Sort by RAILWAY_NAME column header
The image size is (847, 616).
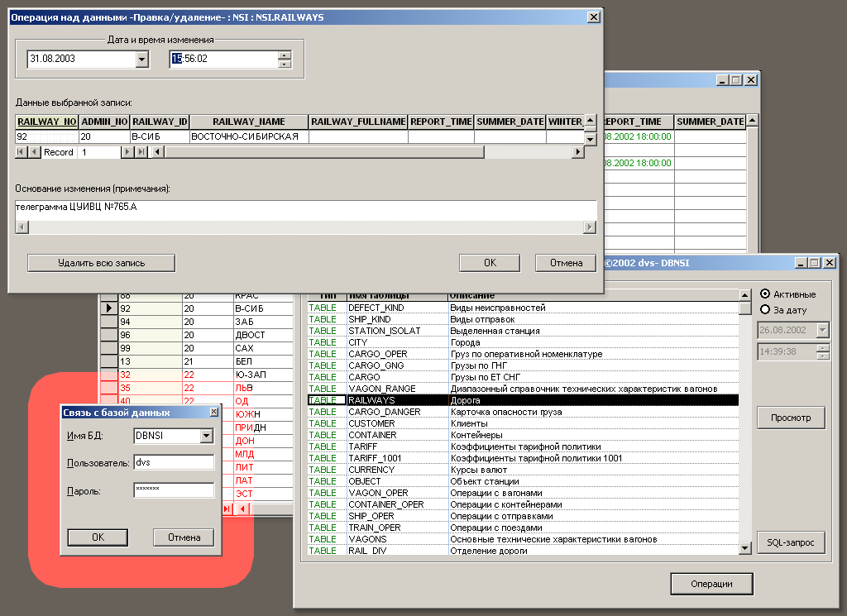(248, 122)
